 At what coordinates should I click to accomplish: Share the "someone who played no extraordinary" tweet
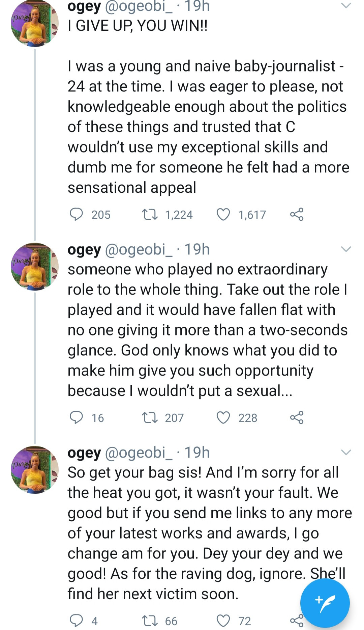tap(297, 418)
